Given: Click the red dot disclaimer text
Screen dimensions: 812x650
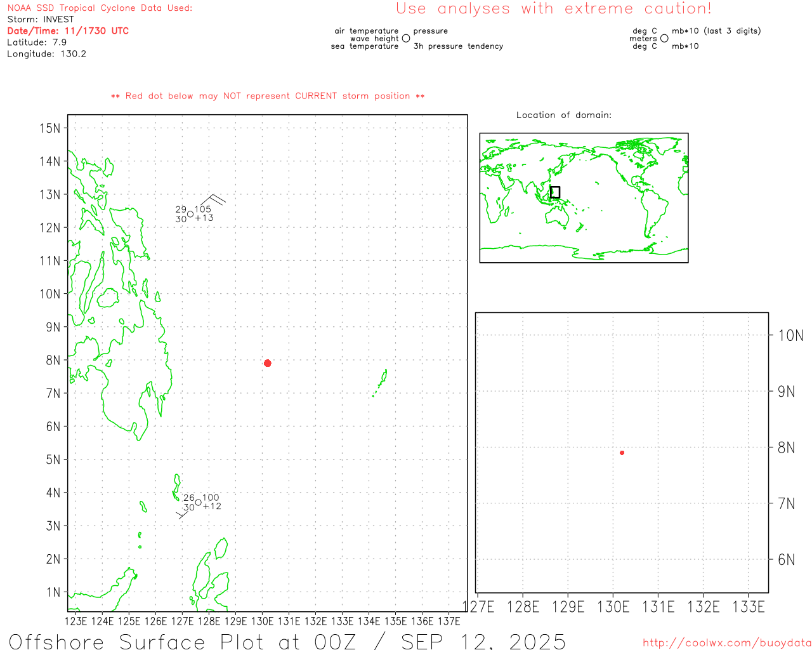Looking at the screenshot, I should [x=268, y=96].
